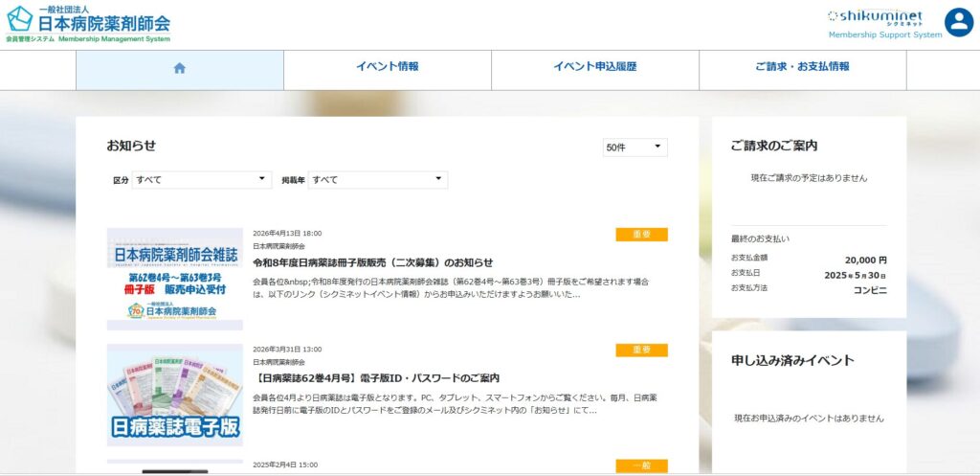Click the 会員各位 description under the 令和8年度 notice
Screen dimensions: 980x476
[x=451, y=287]
